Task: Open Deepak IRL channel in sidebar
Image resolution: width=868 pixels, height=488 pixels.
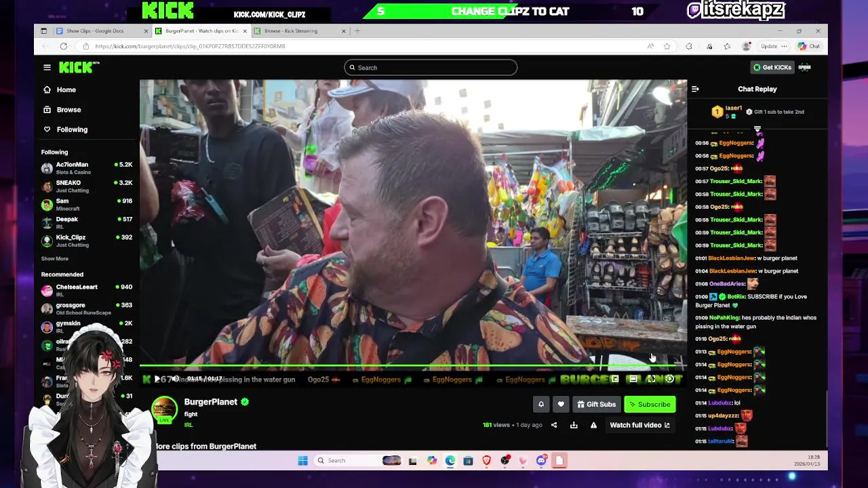Action: coord(86,223)
